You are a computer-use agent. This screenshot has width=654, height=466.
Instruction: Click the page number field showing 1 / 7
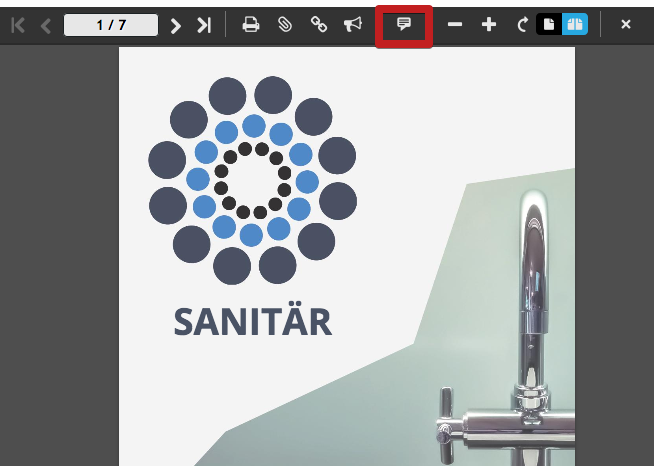(x=110, y=25)
